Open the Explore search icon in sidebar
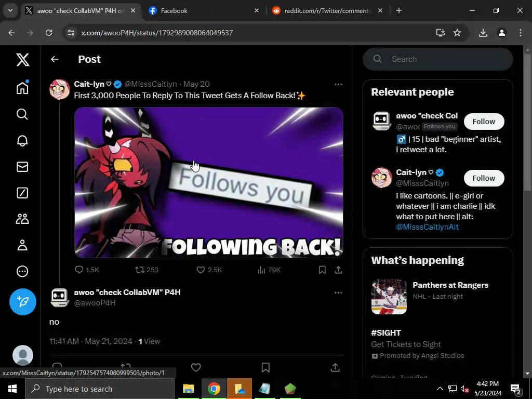 click(22, 114)
